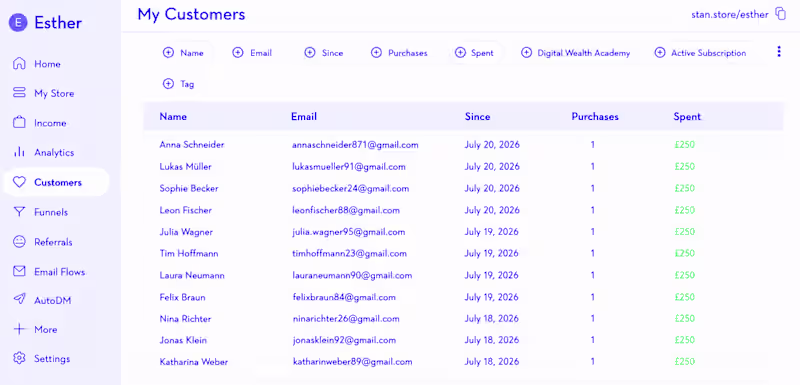The height and width of the screenshot is (385, 800).
Task: Add the Active Subscription filter
Action: click(700, 53)
